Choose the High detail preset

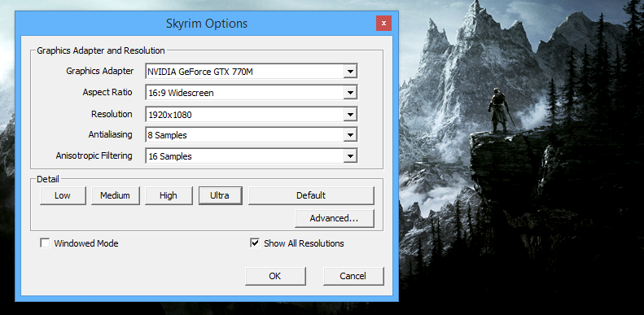(169, 195)
